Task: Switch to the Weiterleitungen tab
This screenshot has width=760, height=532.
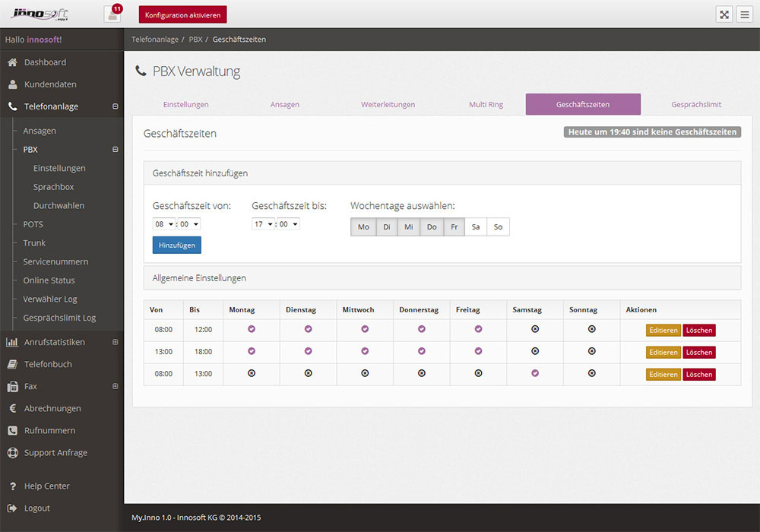Action: coord(388,104)
